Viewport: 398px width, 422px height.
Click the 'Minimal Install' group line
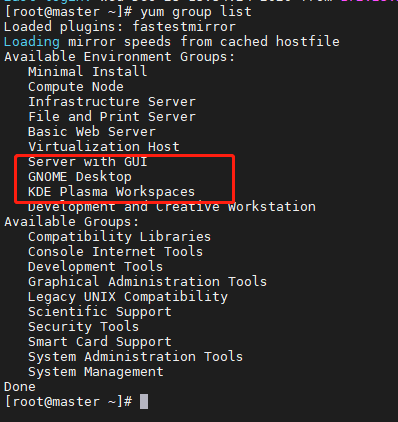coord(88,71)
